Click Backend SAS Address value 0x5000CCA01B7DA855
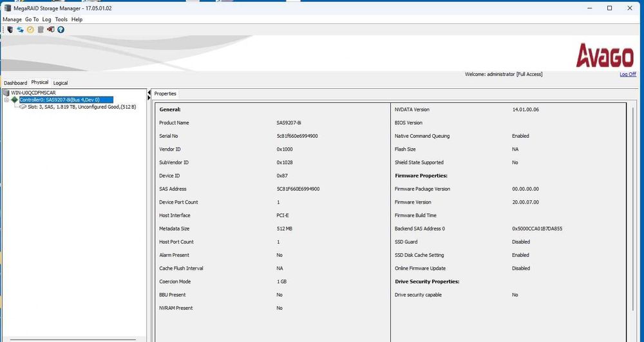644x342 pixels. pyautogui.click(x=537, y=229)
